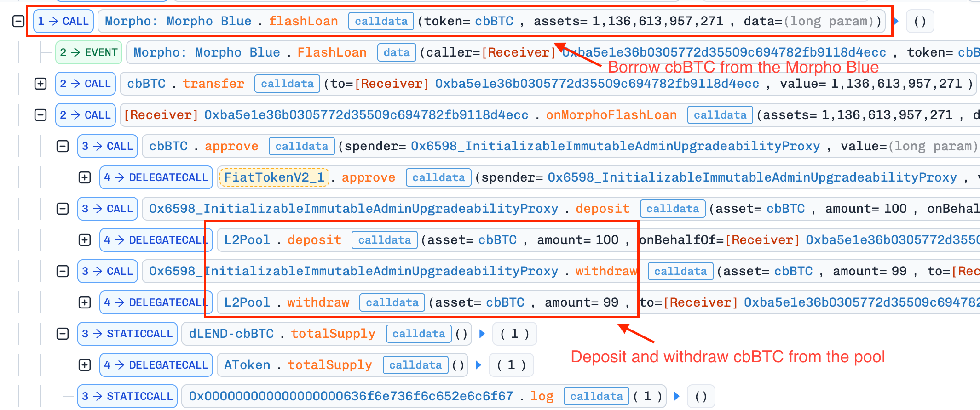The width and height of the screenshot is (980, 410).
Task: Click the onMorphoFlashLoan function name
Action: point(611,115)
